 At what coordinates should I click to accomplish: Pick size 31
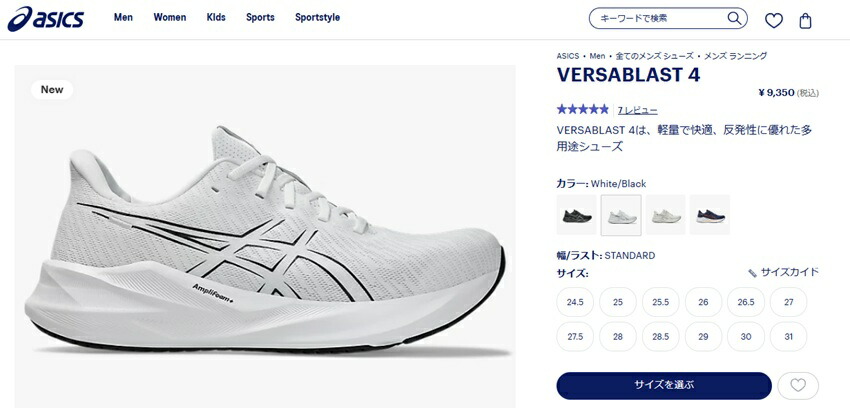pos(789,336)
